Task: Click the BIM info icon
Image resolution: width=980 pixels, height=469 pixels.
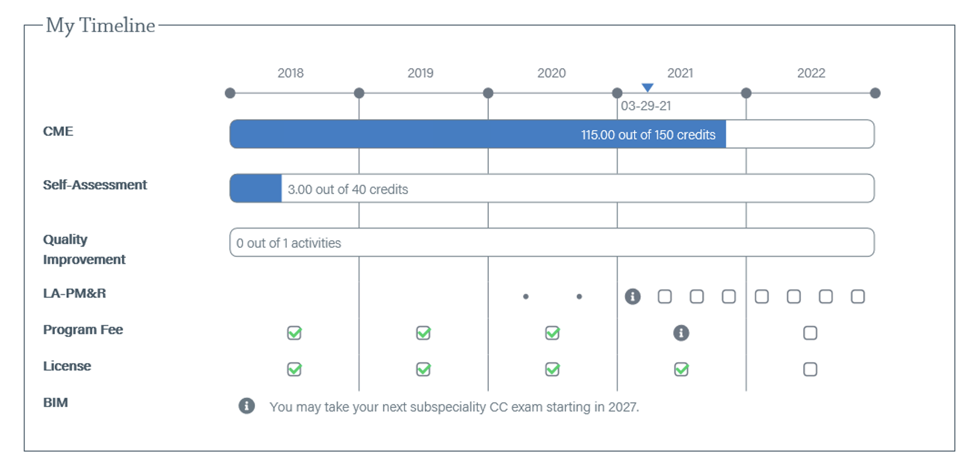Action: coord(247,406)
